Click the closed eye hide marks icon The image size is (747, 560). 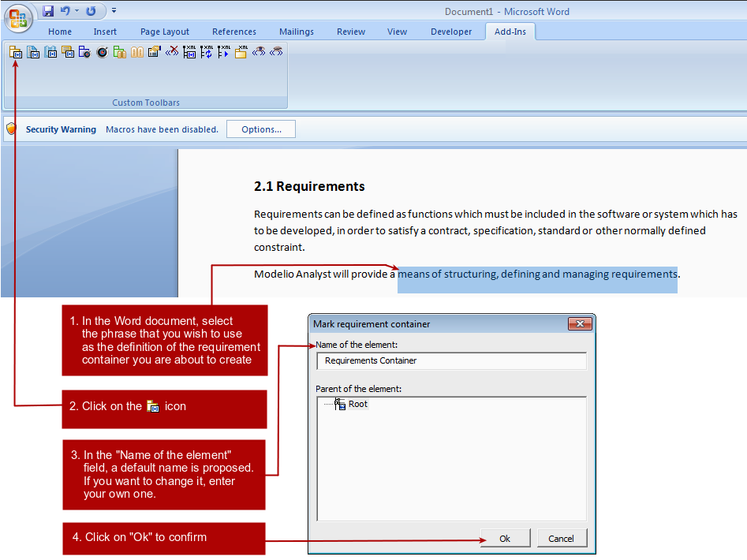tap(276, 51)
